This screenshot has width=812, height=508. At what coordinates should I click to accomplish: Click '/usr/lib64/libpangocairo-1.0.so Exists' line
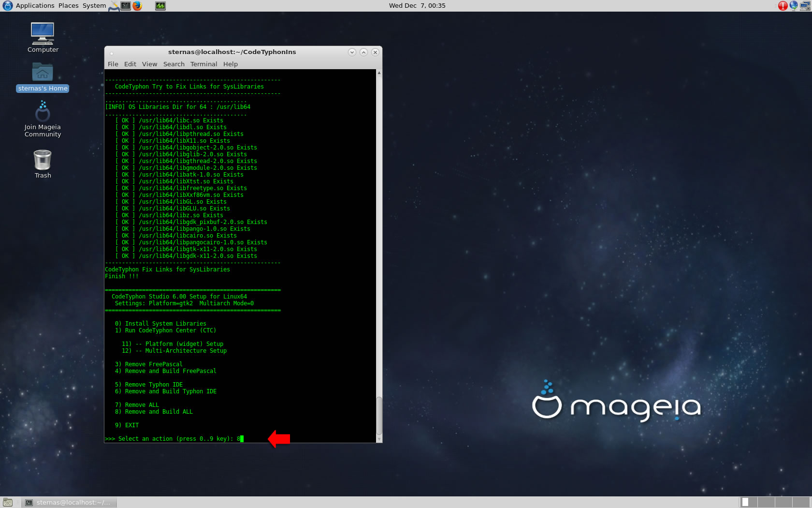(191, 242)
